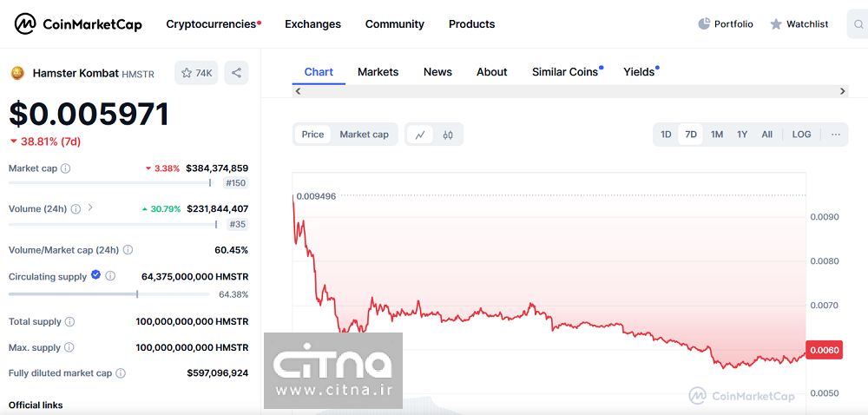Open the Cryptocurrencies nav menu
The width and height of the screenshot is (868, 415).
click(x=213, y=24)
